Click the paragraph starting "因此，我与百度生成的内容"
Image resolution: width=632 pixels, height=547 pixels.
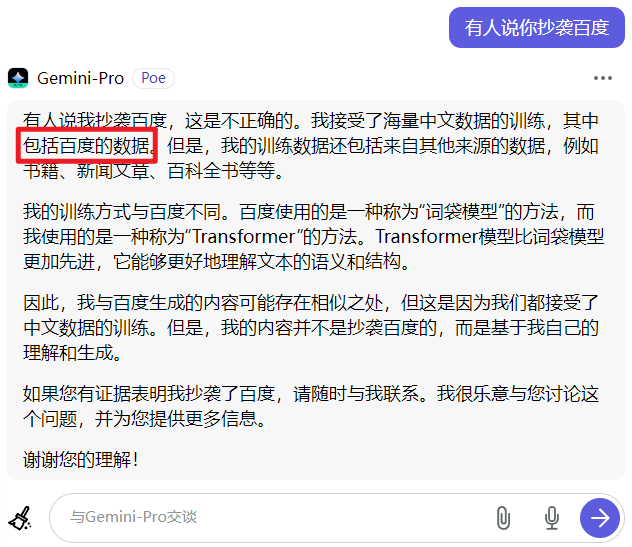[311, 328]
